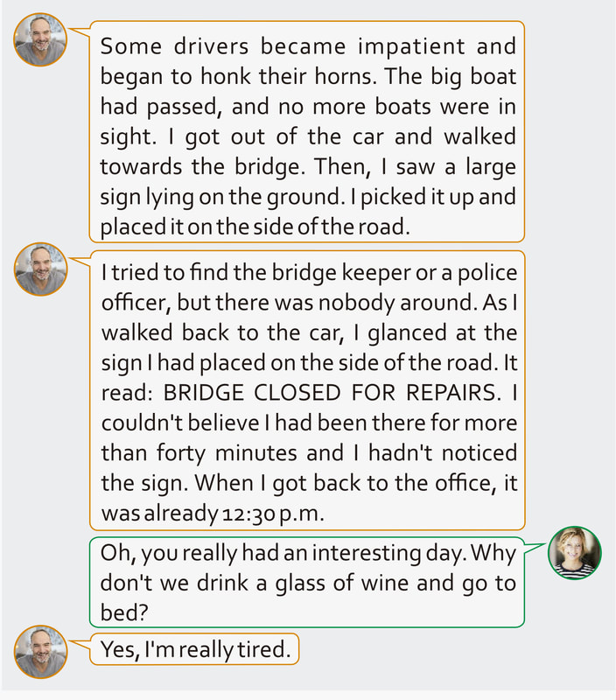Click the time "12:30 p.m." in the message
616x700 pixels.
point(271,514)
